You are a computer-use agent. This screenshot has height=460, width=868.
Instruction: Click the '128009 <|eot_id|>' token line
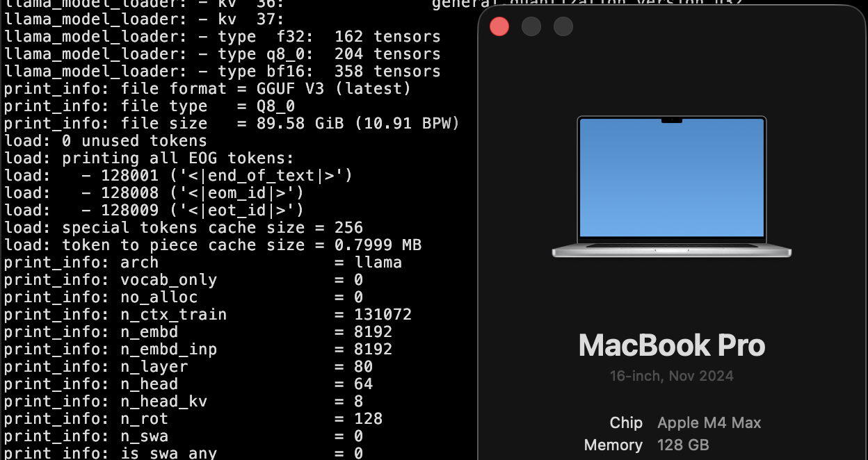(x=154, y=211)
